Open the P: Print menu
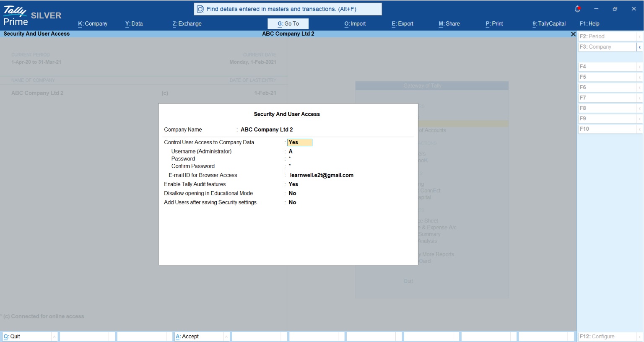Viewport: 644px width, 342px height. click(494, 24)
